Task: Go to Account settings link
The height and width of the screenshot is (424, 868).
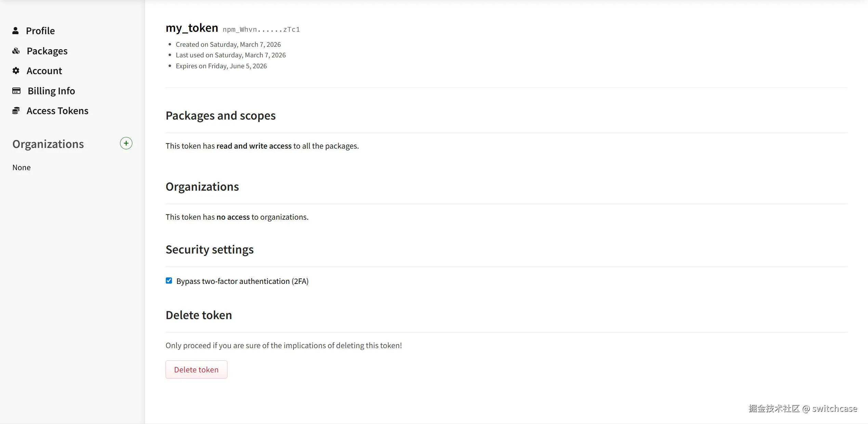Action: coord(44,71)
